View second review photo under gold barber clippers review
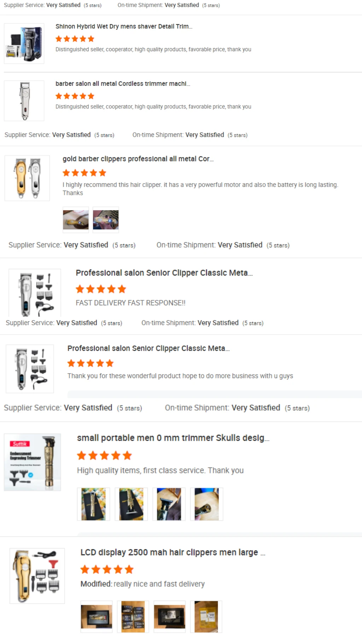This screenshot has width=362, height=644. (x=106, y=220)
